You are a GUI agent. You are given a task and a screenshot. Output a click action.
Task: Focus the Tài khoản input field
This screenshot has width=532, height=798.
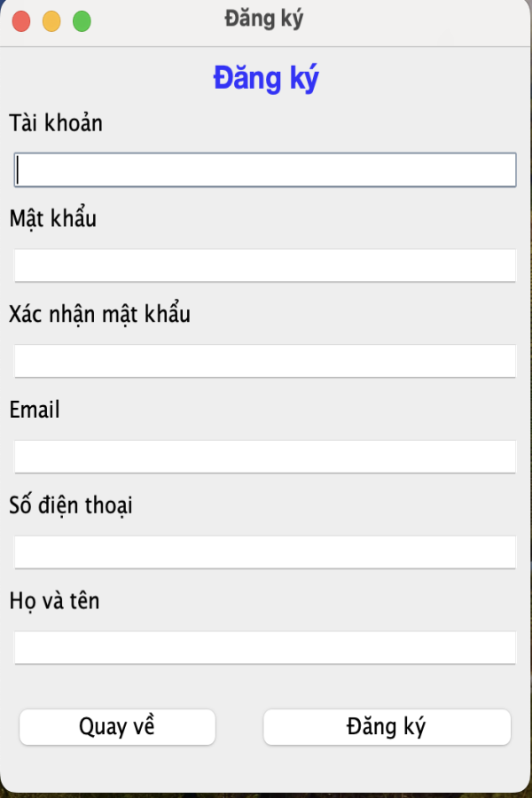click(x=265, y=169)
